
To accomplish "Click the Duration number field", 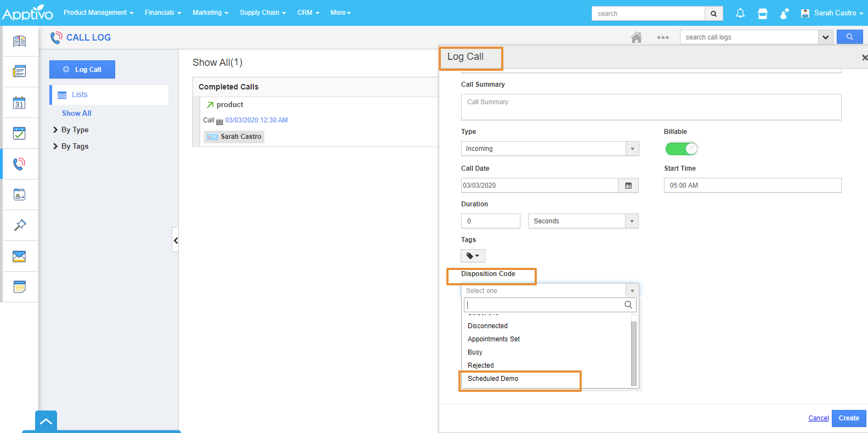I will pyautogui.click(x=490, y=221).
